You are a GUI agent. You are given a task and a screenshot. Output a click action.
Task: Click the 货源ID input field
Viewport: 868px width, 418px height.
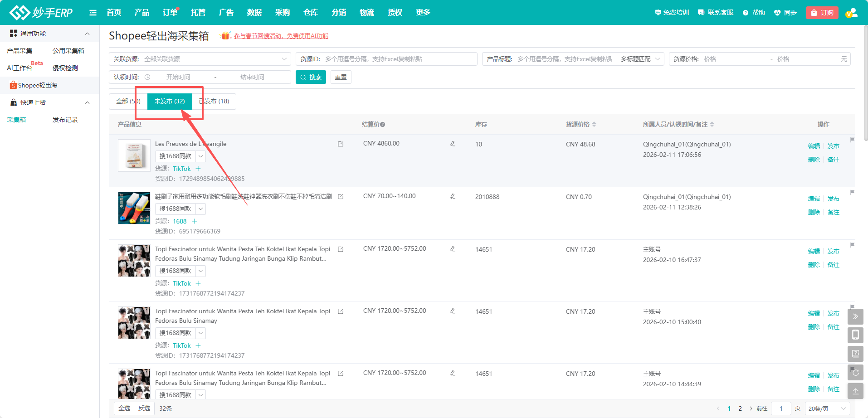399,59
